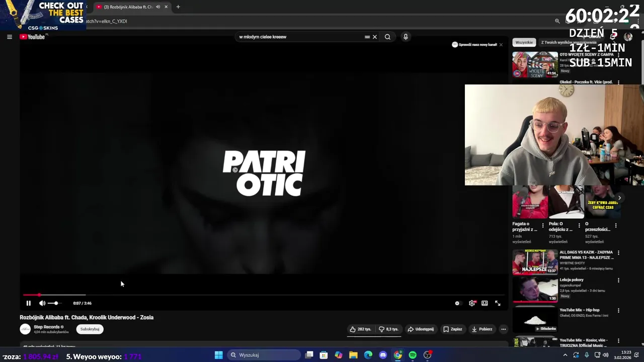Switch to Chrome on taskbar

pyautogui.click(x=398, y=355)
